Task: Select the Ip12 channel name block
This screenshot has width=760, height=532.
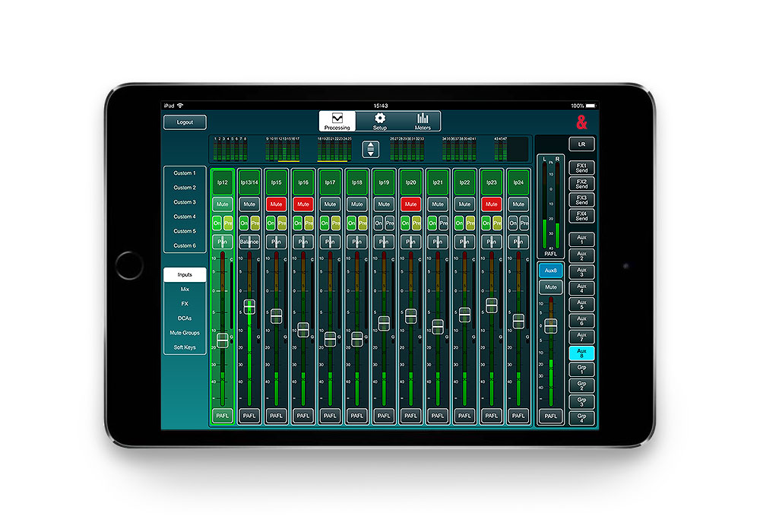Action: coord(222,183)
